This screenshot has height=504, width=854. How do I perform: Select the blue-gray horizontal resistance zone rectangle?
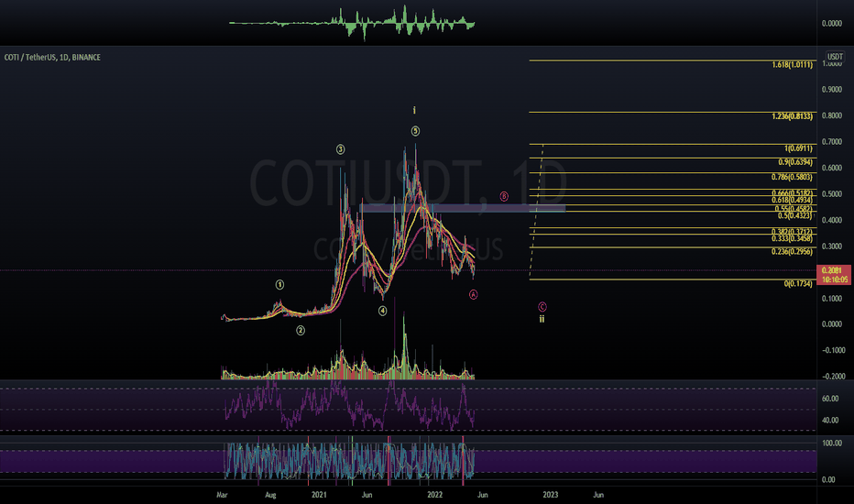(x=463, y=208)
